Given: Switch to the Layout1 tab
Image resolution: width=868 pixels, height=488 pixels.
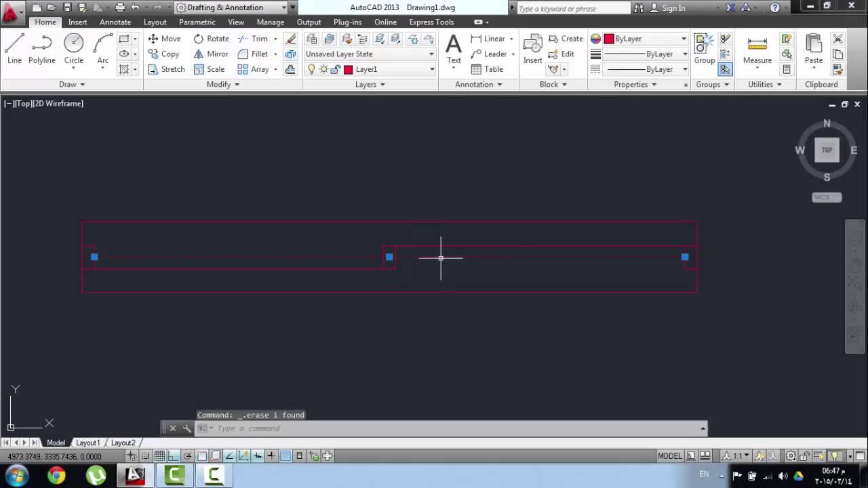Looking at the screenshot, I should pos(87,443).
